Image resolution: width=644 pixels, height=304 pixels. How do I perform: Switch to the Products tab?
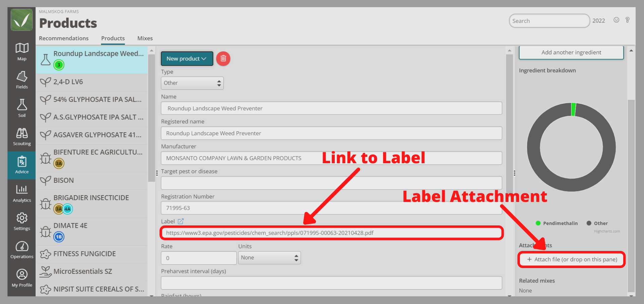coord(113,38)
